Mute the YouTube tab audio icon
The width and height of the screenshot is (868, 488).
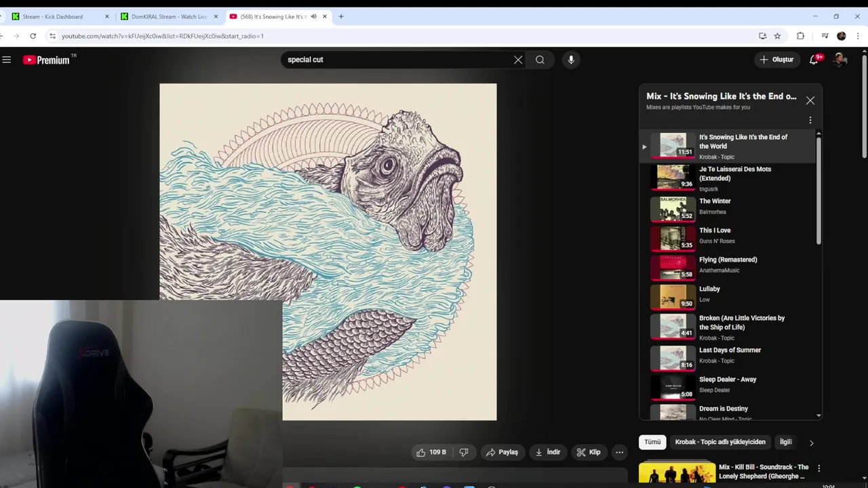click(x=313, y=16)
